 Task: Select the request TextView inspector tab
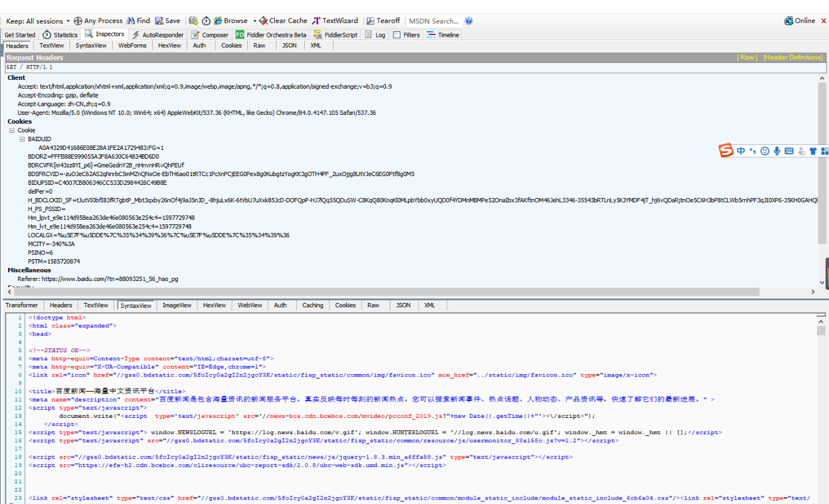pos(52,46)
